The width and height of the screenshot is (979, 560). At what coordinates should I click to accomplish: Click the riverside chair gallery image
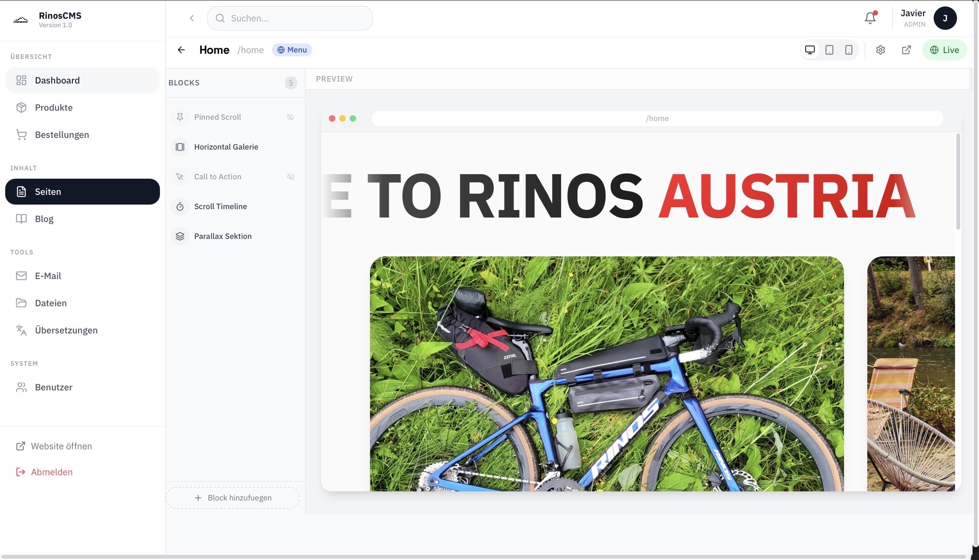pyautogui.click(x=911, y=374)
